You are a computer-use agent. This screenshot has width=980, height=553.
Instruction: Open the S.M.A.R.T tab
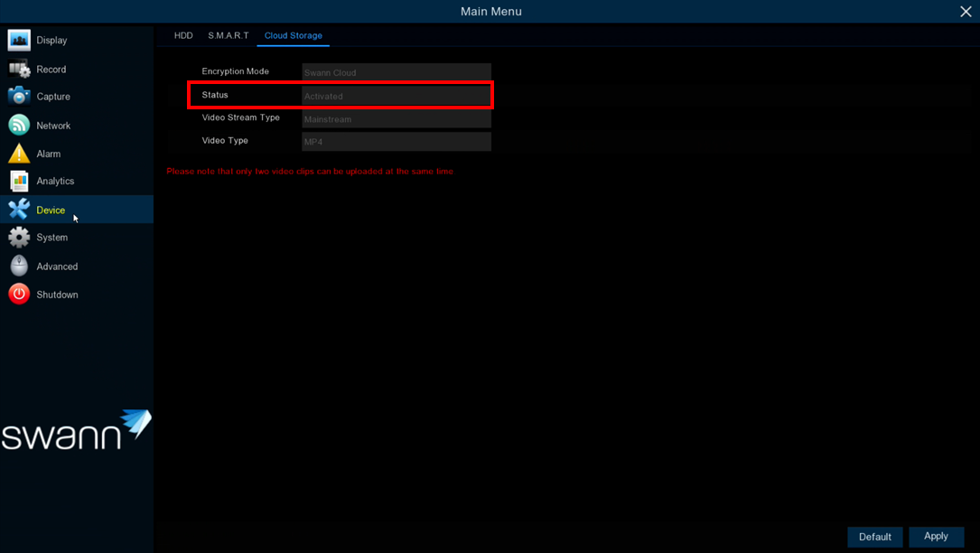coord(229,36)
